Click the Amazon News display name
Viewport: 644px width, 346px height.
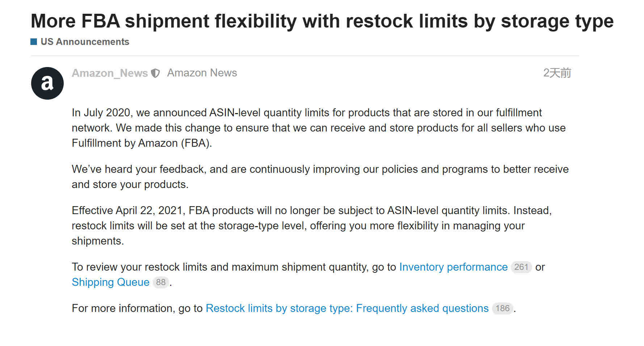(x=202, y=73)
